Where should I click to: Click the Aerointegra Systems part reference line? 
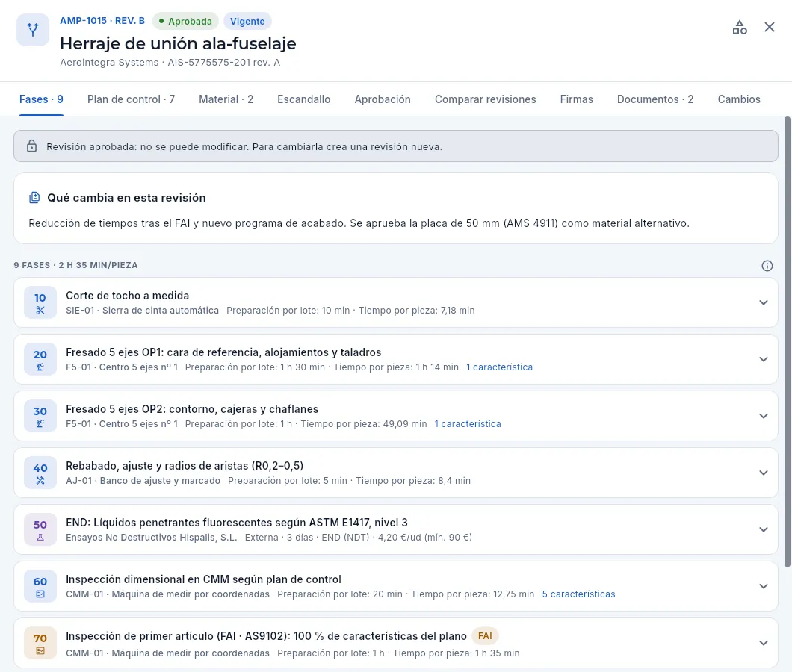pos(170,63)
